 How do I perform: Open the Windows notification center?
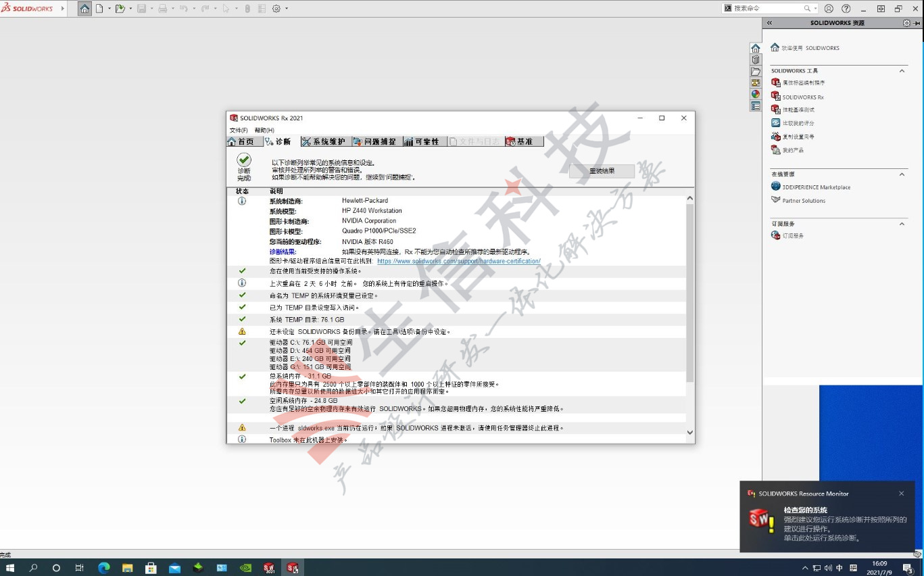908,568
